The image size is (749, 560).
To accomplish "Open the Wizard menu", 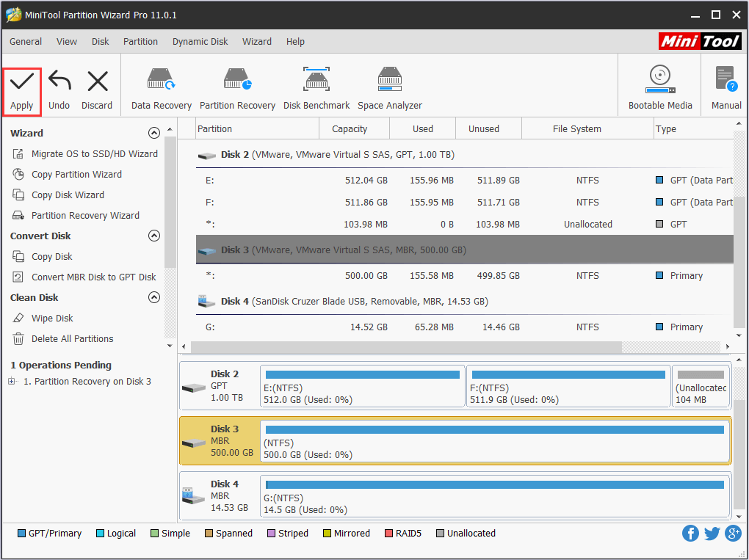I will pos(257,42).
